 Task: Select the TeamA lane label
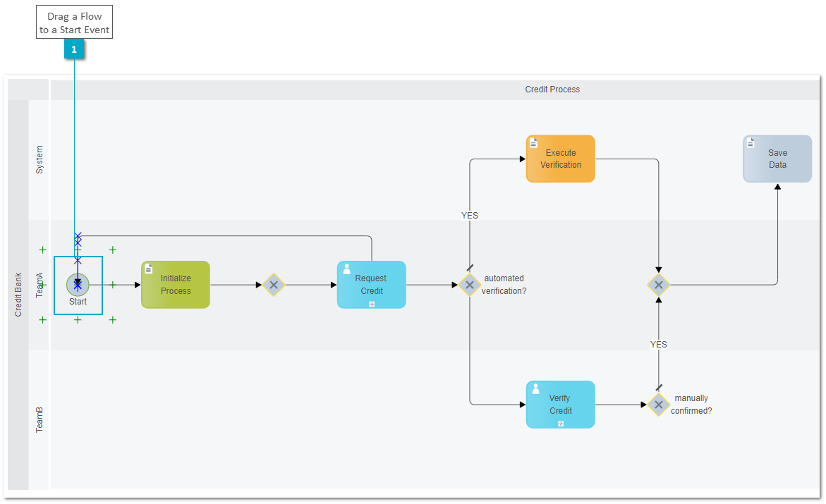click(40, 285)
